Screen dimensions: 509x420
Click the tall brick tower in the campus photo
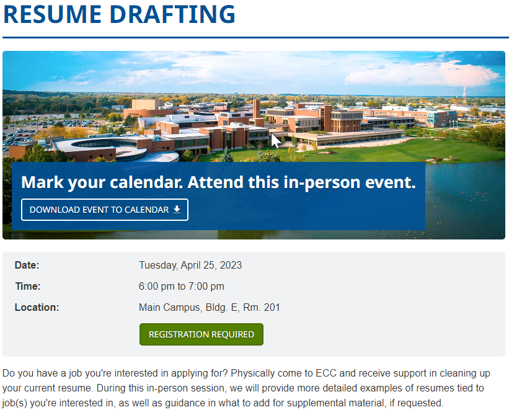point(257,109)
